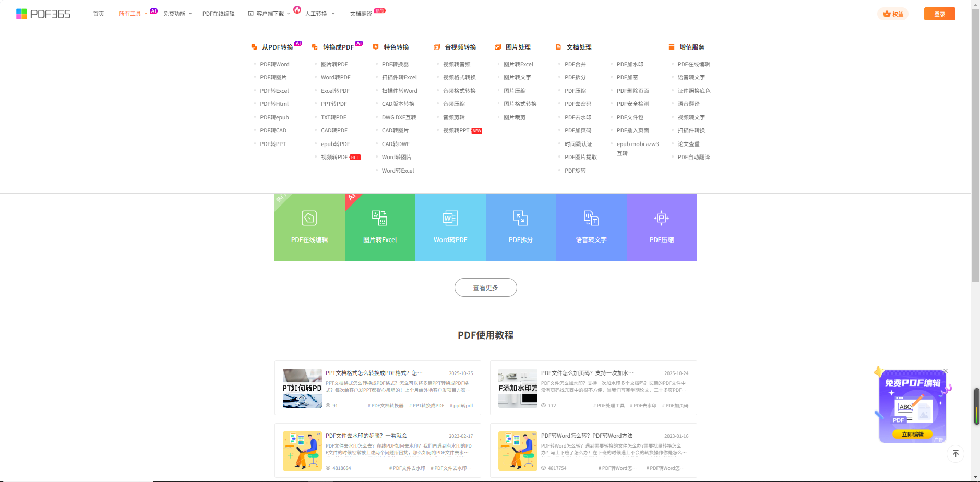Click the 权益 crown badge
The image size is (980, 482).
893,14
